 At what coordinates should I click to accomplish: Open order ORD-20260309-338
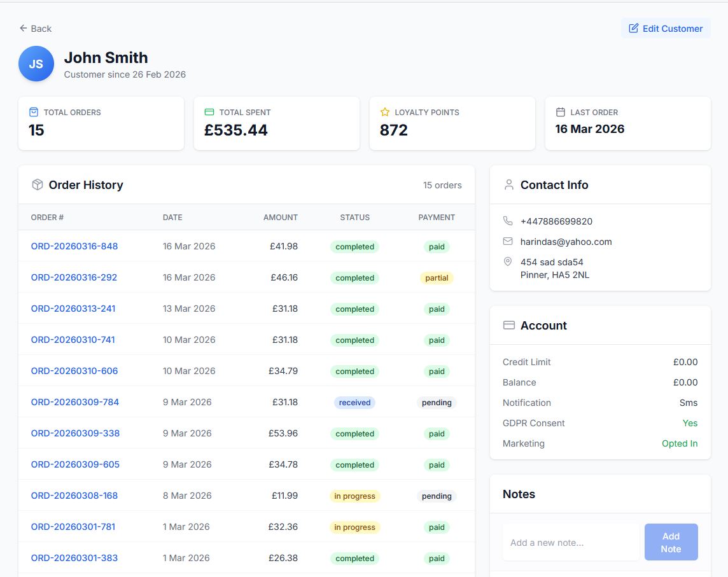click(x=75, y=433)
